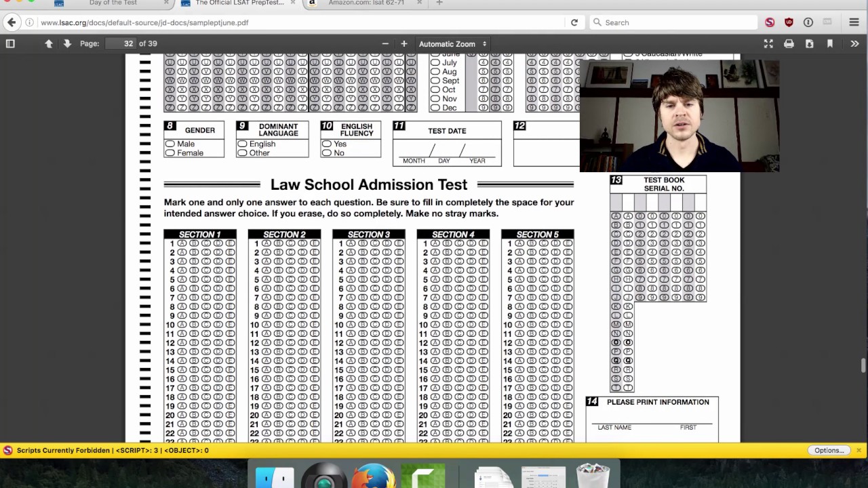Zoom in on the PDF with plus
The width and height of the screenshot is (868, 488).
(x=404, y=43)
